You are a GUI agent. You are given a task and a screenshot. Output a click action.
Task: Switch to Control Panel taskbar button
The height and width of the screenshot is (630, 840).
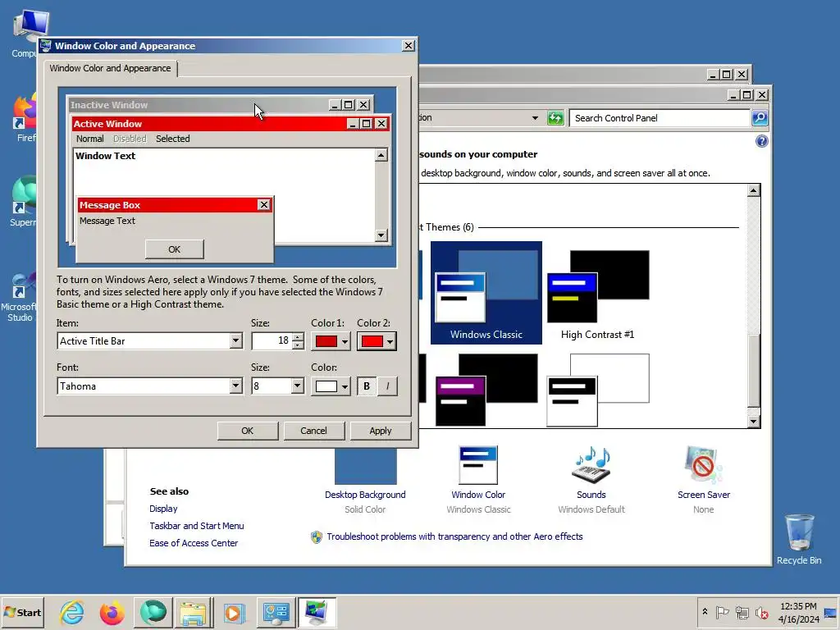276,612
